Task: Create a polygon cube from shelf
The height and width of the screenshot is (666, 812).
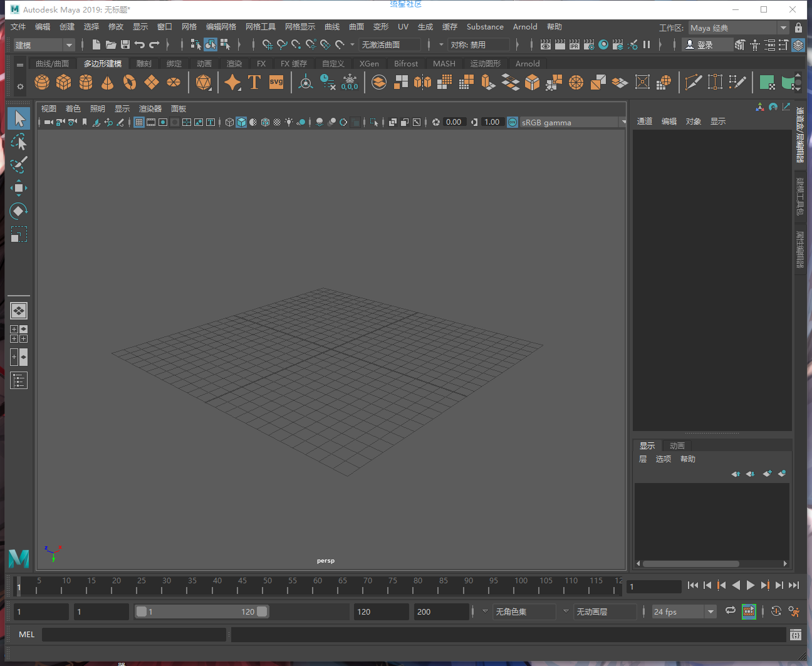Action: (64, 82)
